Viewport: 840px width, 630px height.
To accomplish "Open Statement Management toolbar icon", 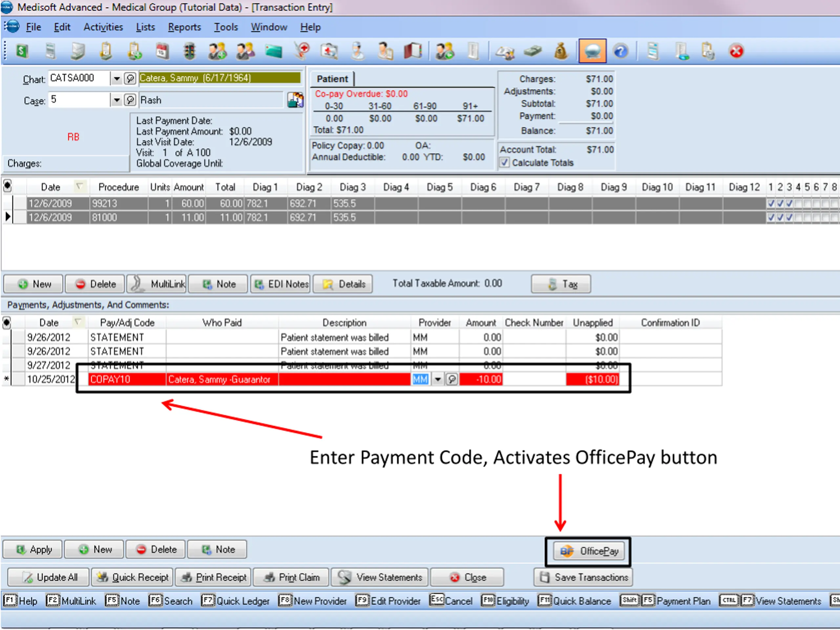I will point(78,51).
